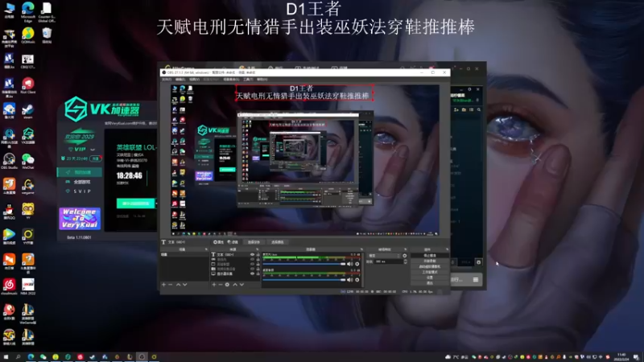This screenshot has width=644, height=362.
Task: Click first channel volume slider in mixer
Action: (x=304, y=264)
